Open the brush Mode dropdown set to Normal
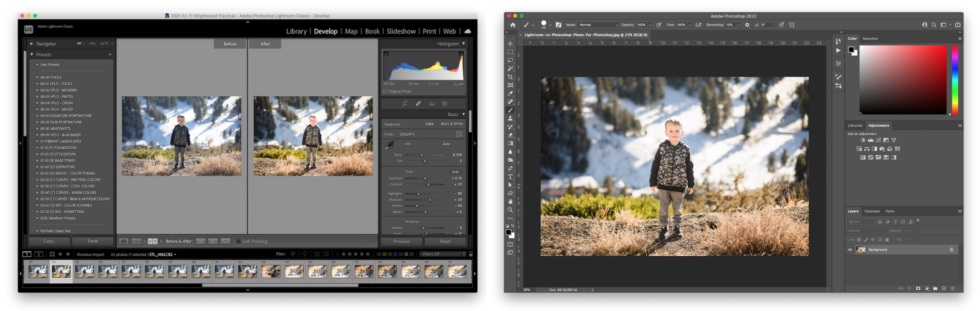Viewport: 980px width, 311px height. 598,25
